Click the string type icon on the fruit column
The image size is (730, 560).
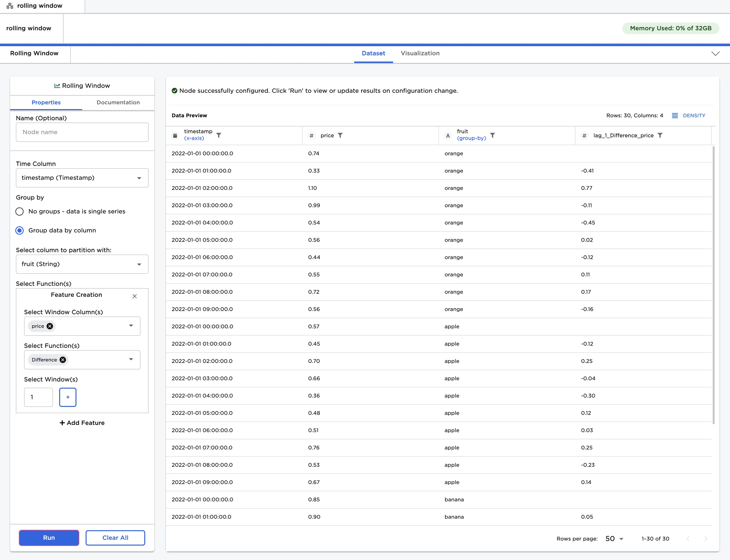448,135
